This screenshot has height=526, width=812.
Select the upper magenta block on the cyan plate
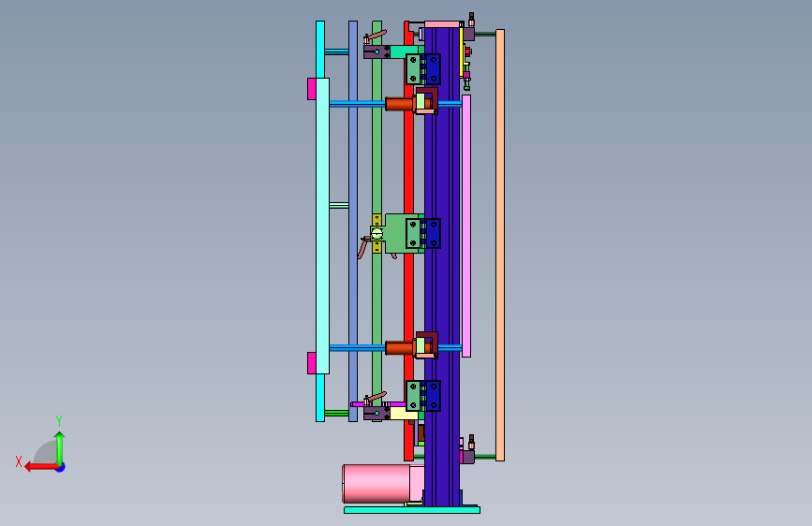312,89
